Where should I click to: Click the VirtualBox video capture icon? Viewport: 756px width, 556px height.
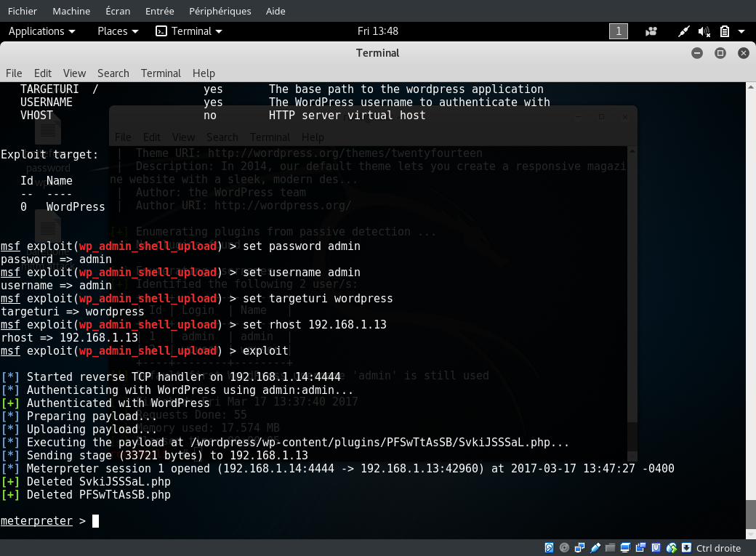click(640, 548)
